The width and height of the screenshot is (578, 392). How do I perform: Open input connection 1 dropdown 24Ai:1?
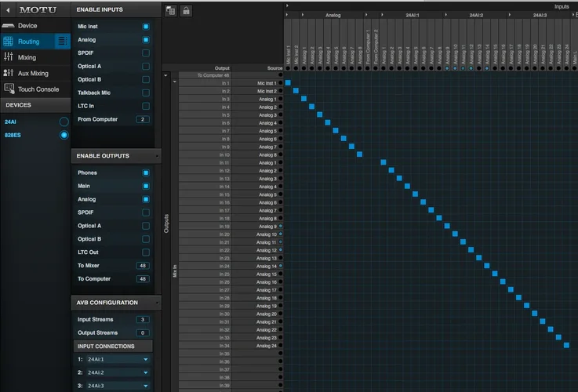(x=118, y=359)
